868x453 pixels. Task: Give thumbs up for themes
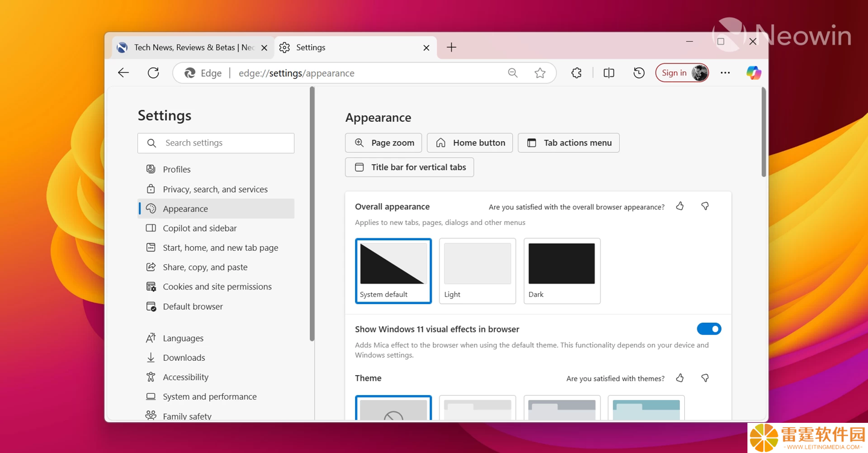(x=680, y=378)
